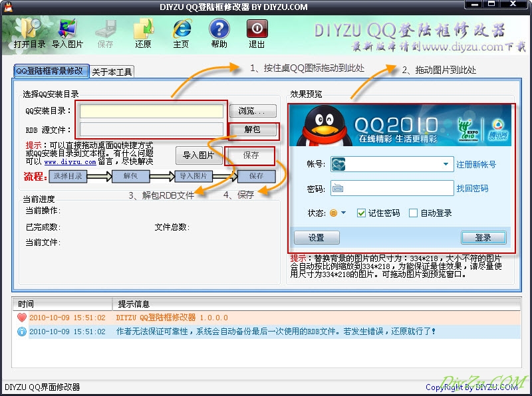
Task: Open the www.diyzu.com link in hint
Action: (70, 161)
